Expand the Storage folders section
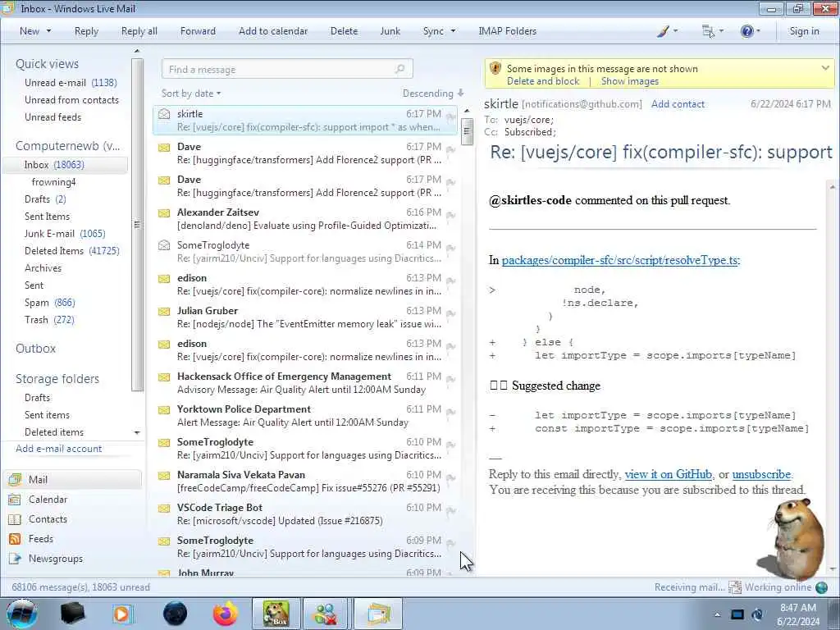The image size is (840, 630). point(57,379)
